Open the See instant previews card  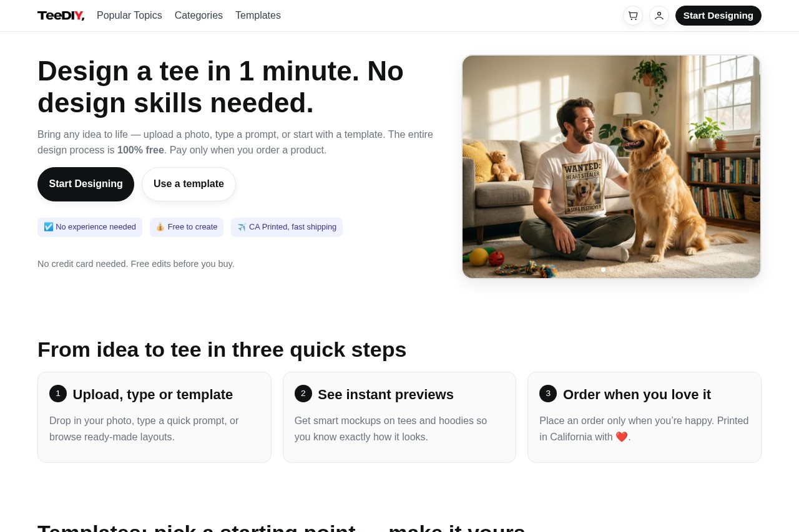point(399,417)
